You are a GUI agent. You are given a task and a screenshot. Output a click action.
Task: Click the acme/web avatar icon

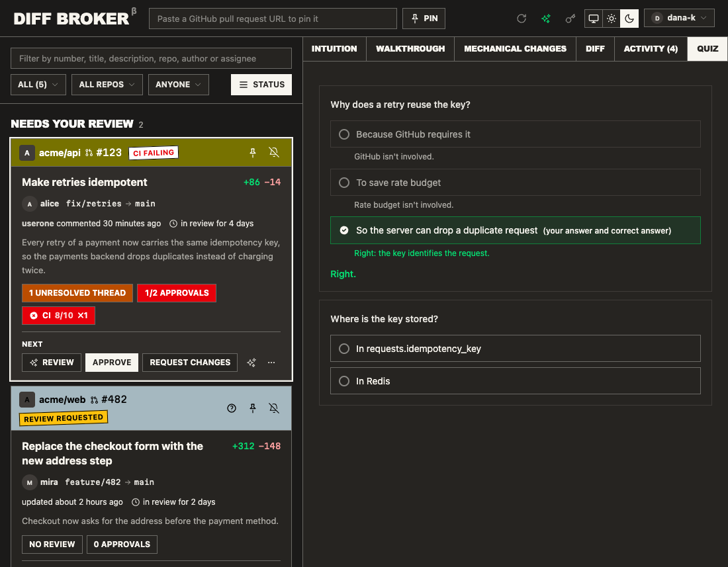pyautogui.click(x=27, y=400)
